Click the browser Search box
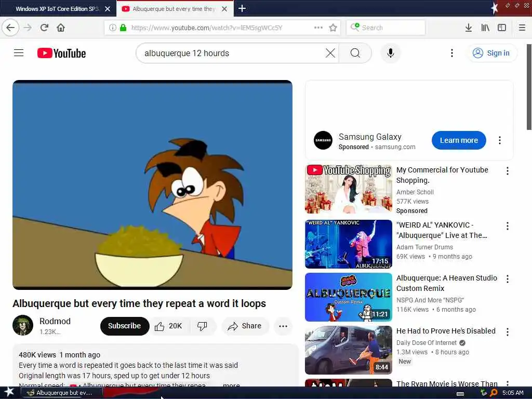 point(386,28)
